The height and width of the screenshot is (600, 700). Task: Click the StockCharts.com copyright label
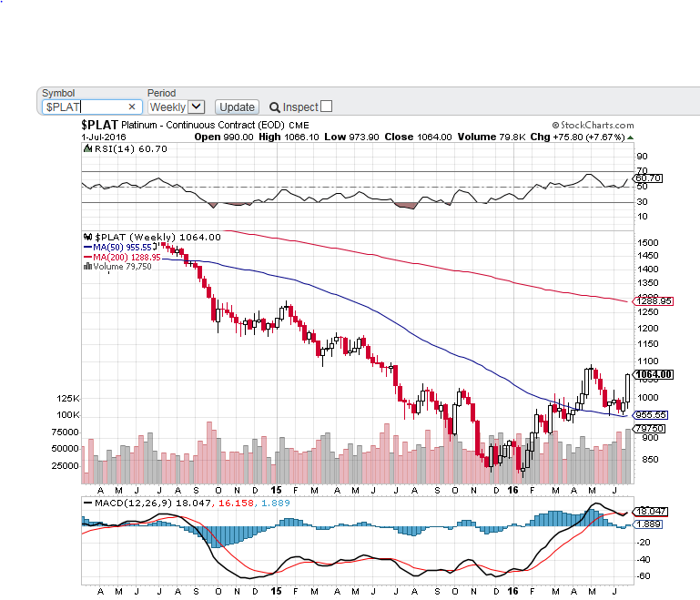tap(593, 125)
